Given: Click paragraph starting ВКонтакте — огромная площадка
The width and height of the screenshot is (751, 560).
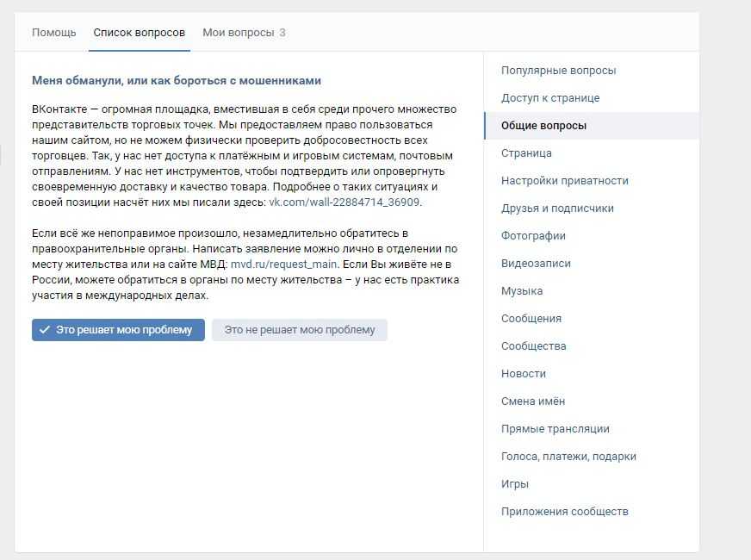Looking at the screenshot, I should coord(245,156).
